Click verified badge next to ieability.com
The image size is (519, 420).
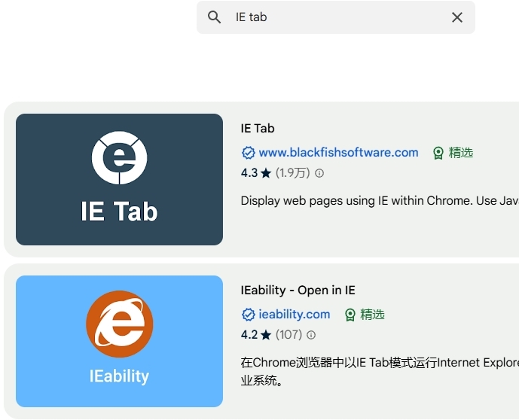[249, 315]
